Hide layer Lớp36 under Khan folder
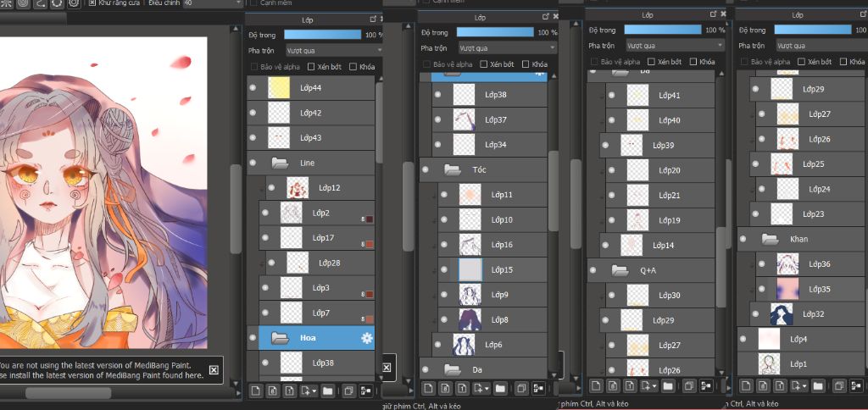 pyautogui.click(x=762, y=264)
